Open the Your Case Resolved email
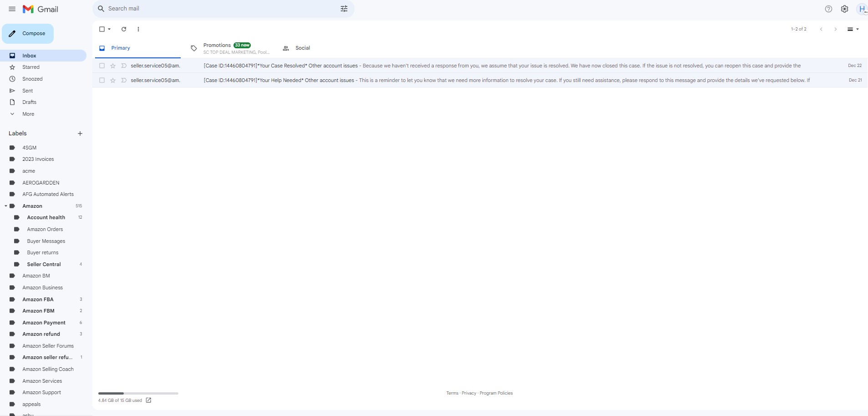 480,66
